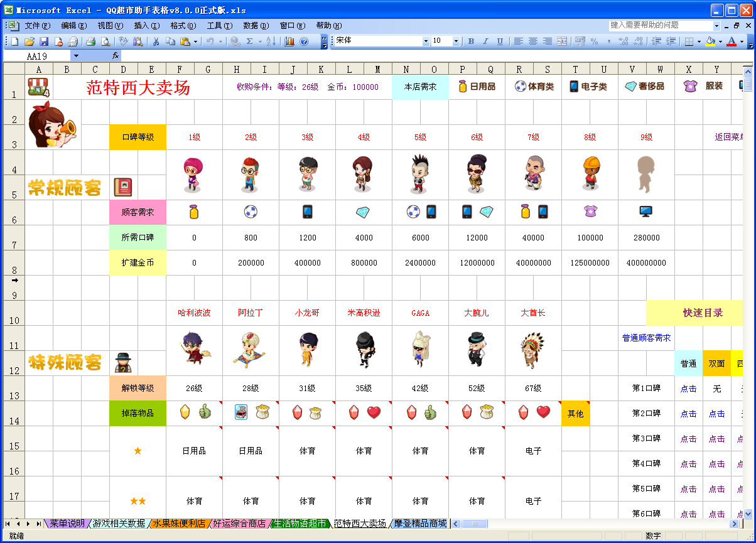Select the 哈利波波 special customer name
Viewport: 756px width, 543px height.
tap(194, 313)
